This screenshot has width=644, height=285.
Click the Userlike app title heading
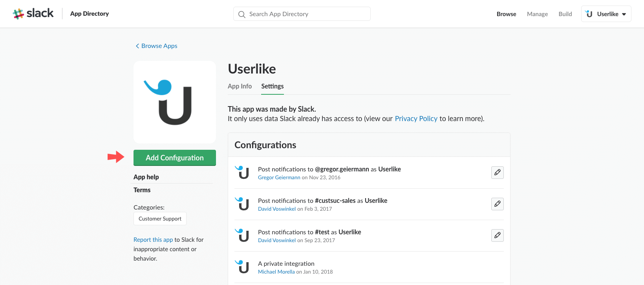pyautogui.click(x=252, y=69)
